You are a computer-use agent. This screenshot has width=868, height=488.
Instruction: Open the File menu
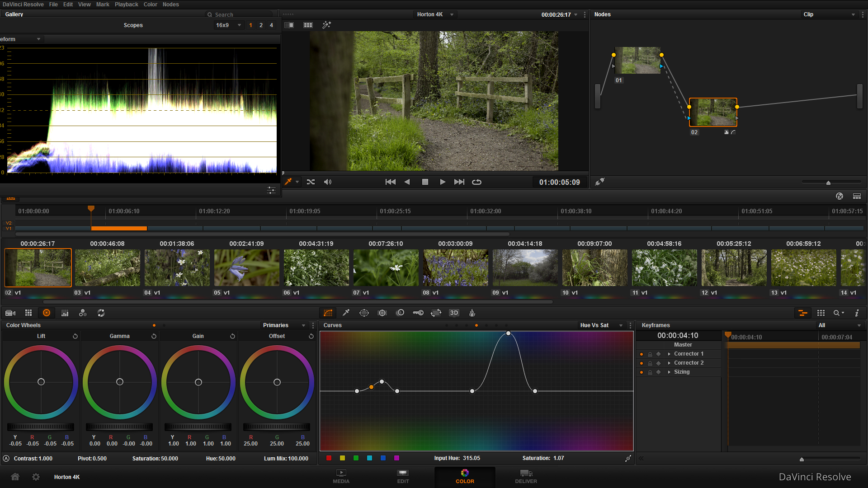pos(53,4)
